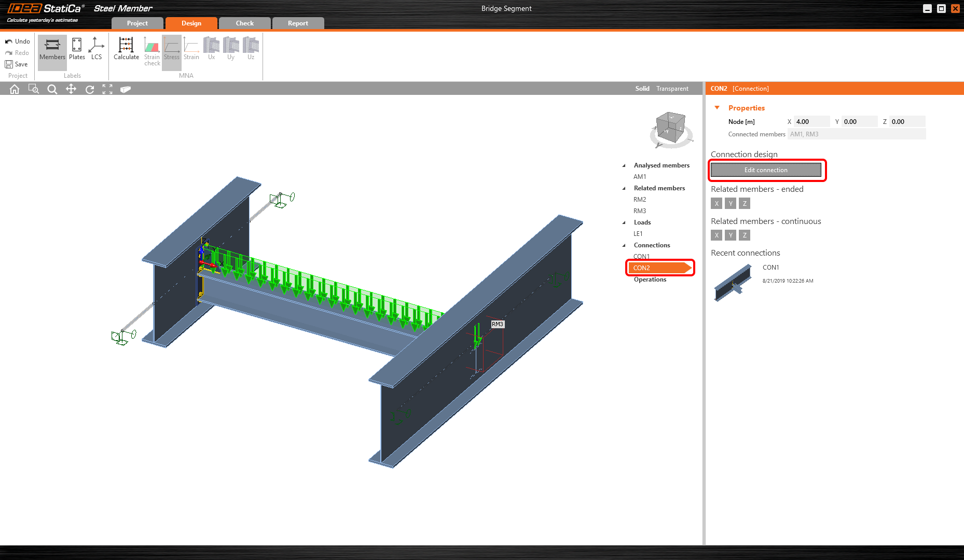Switch to Solid display mode
The image size is (964, 560).
(642, 89)
